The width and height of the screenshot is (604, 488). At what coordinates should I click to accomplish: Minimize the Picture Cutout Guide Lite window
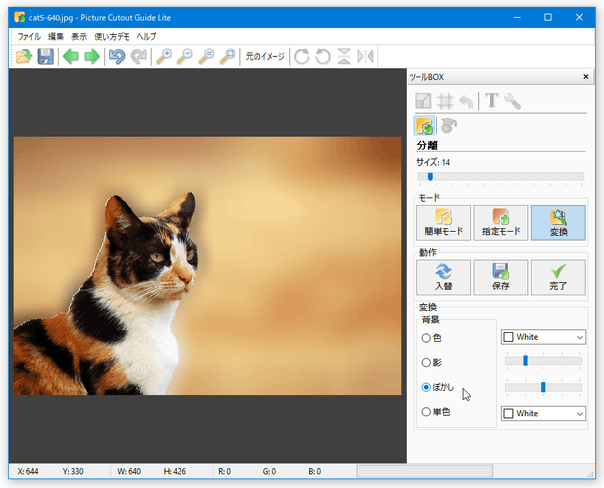(x=517, y=17)
